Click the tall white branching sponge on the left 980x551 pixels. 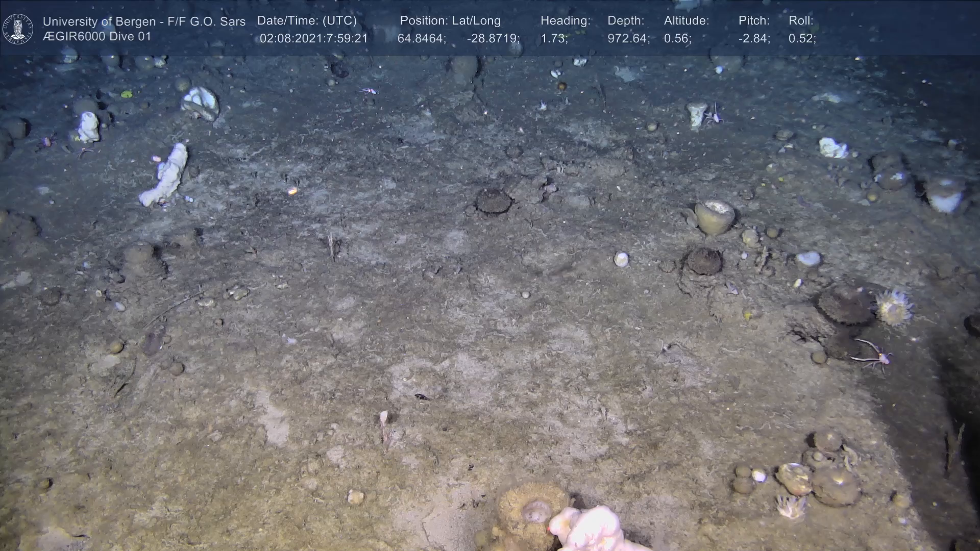pos(166,175)
